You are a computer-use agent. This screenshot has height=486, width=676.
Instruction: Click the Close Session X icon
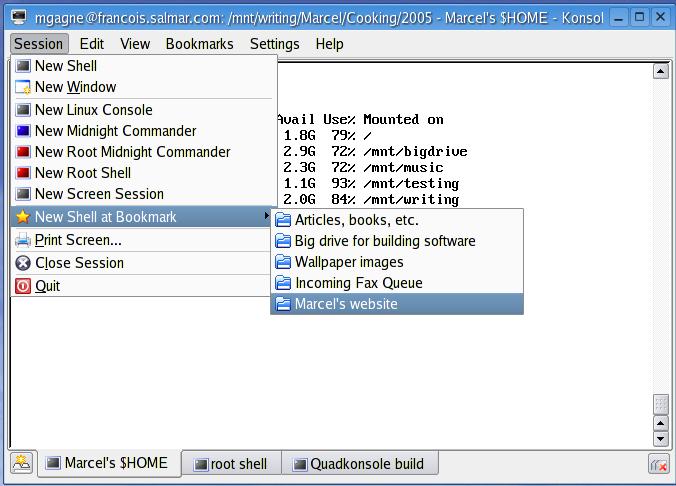pos(23,263)
